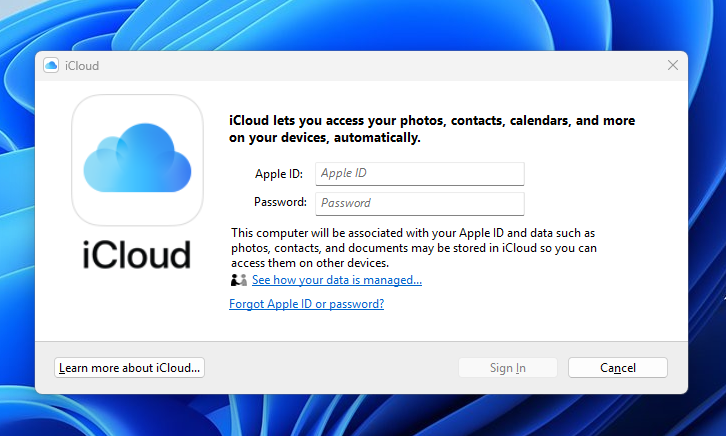Click the 'Password:' label text
The width and height of the screenshot is (726, 436).
pos(280,202)
